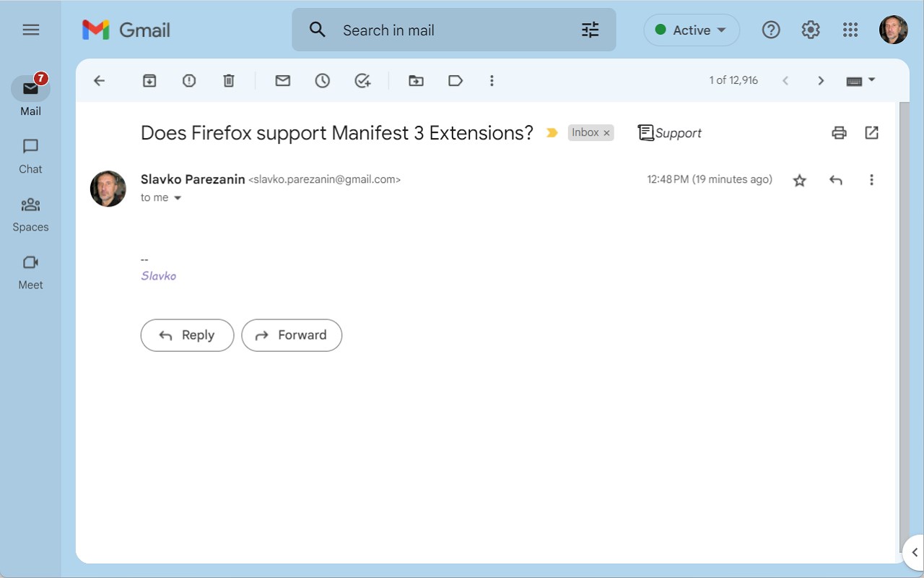Image resolution: width=924 pixels, height=578 pixels.
Task: Archive this email using the toolbar icon
Action: click(149, 81)
